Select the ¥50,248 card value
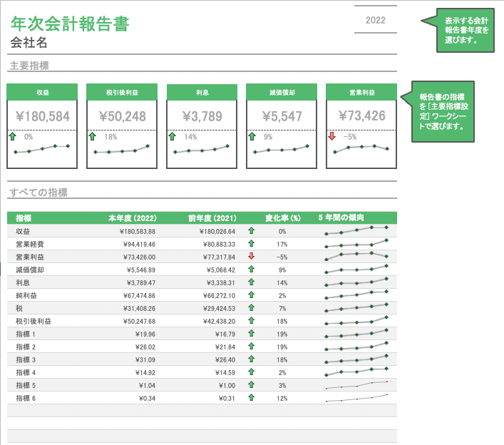 [x=122, y=116]
